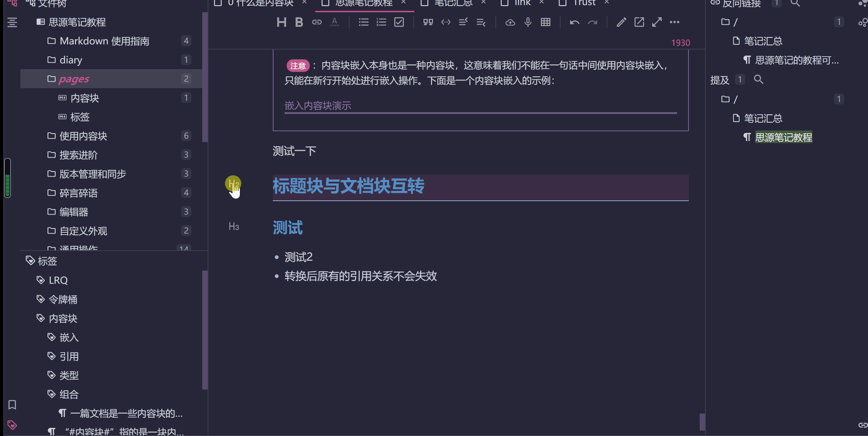Toggle ordered list formatting
This screenshot has height=436, width=868.
381,22
